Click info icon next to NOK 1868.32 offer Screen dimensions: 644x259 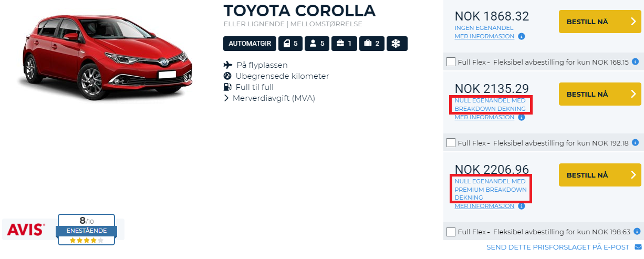[x=521, y=37]
